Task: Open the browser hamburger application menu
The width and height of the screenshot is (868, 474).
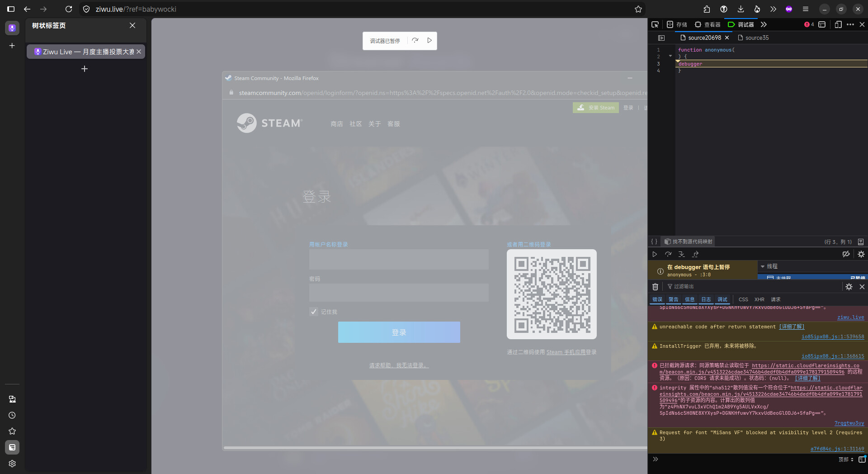Action: coord(806,9)
